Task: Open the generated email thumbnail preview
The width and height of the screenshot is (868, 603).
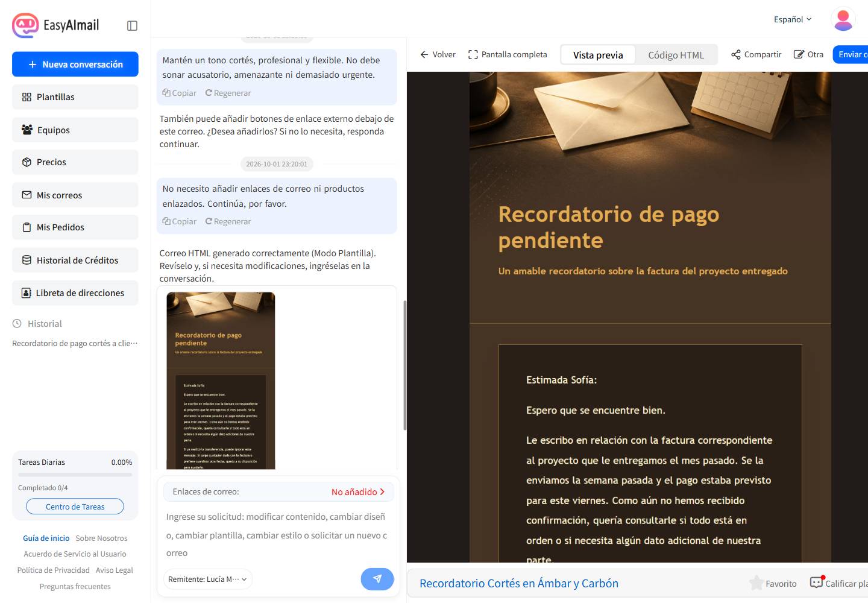Action: (221, 380)
